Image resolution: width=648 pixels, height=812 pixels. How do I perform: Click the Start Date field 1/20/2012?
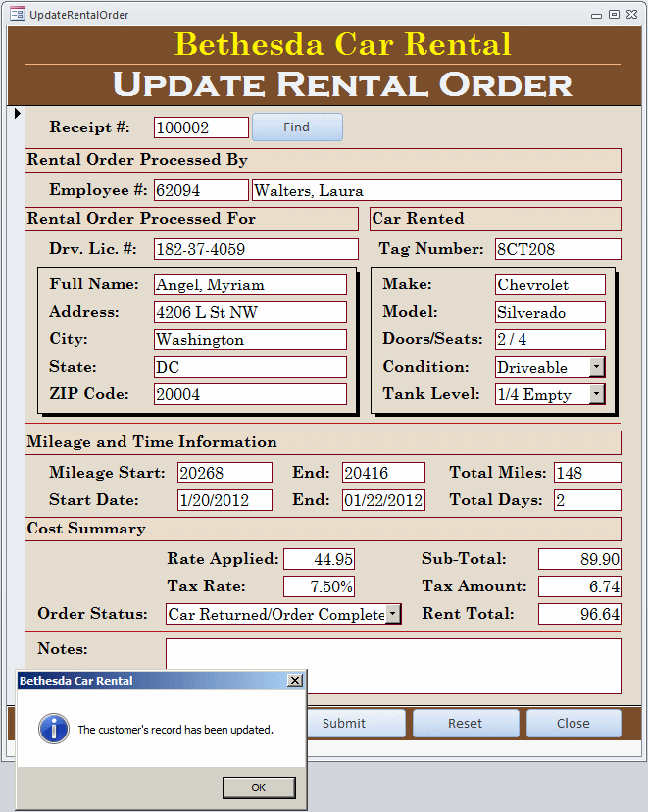pos(224,500)
